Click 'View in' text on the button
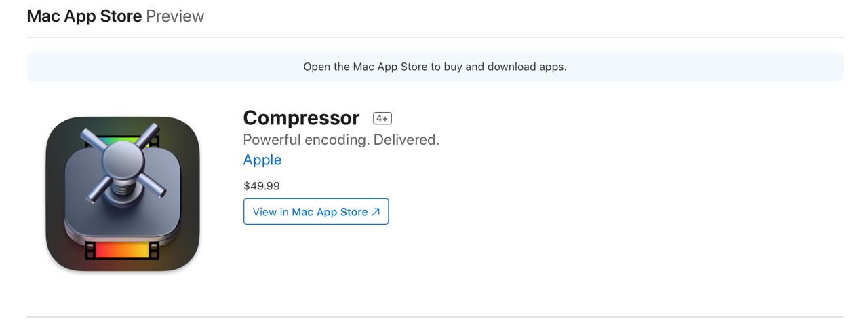This screenshot has height=326, width=868. click(271, 212)
